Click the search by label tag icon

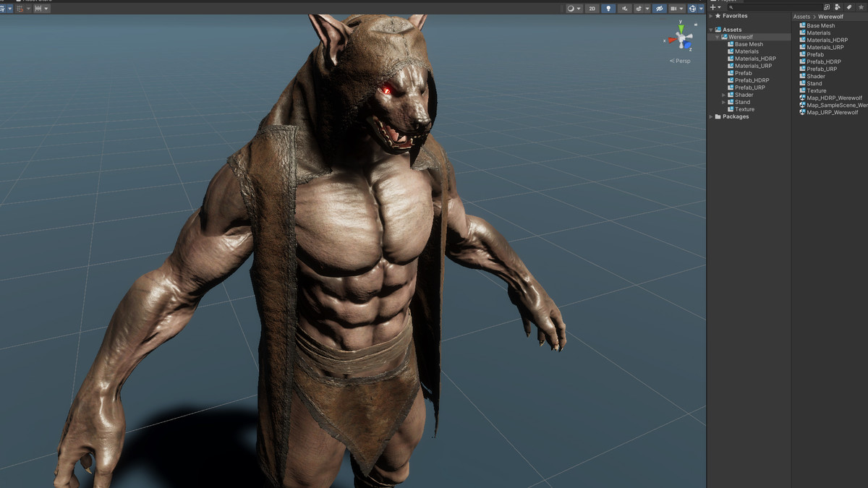(849, 7)
